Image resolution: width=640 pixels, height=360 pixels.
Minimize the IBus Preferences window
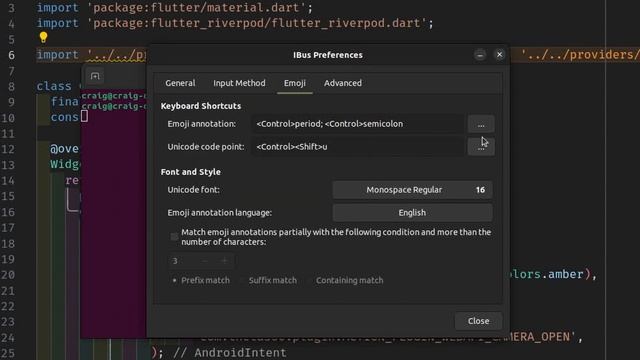480,55
